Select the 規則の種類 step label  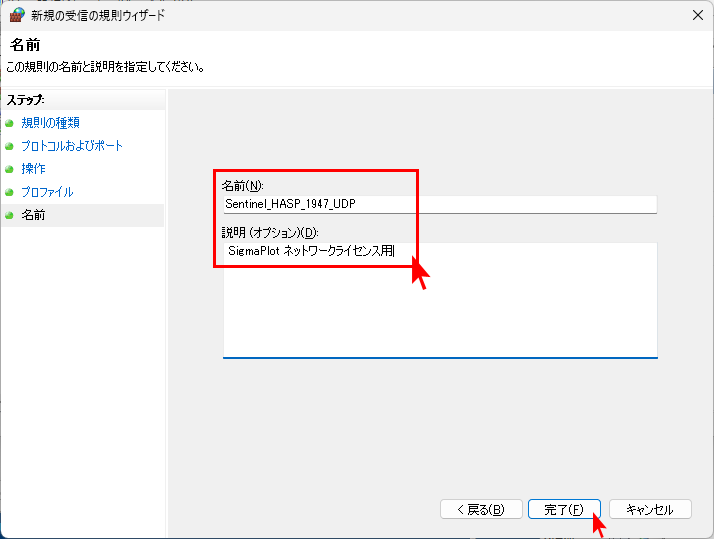(50, 123)
